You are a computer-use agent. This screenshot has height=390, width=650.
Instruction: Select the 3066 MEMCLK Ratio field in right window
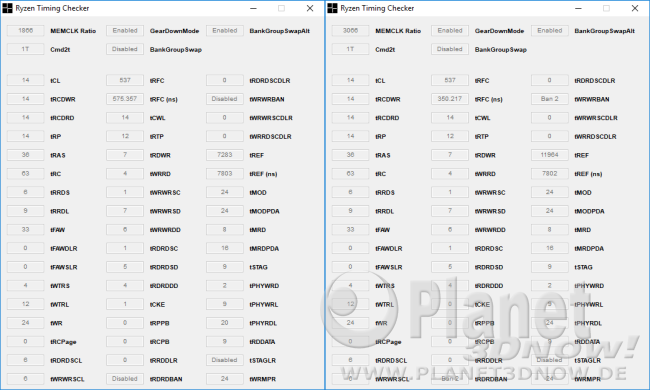coord(350,31)
